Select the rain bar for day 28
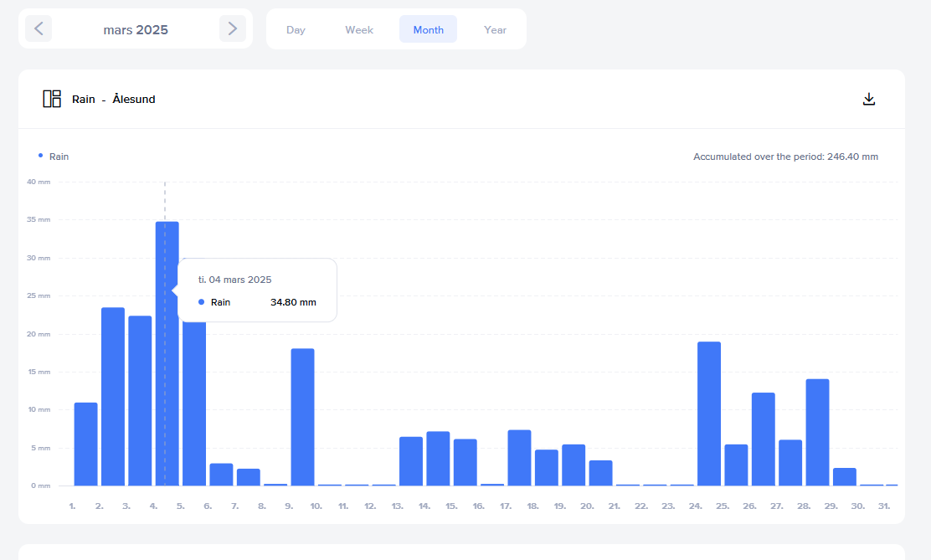This screenshot has height=560, width=931. [x=817, y=432]
